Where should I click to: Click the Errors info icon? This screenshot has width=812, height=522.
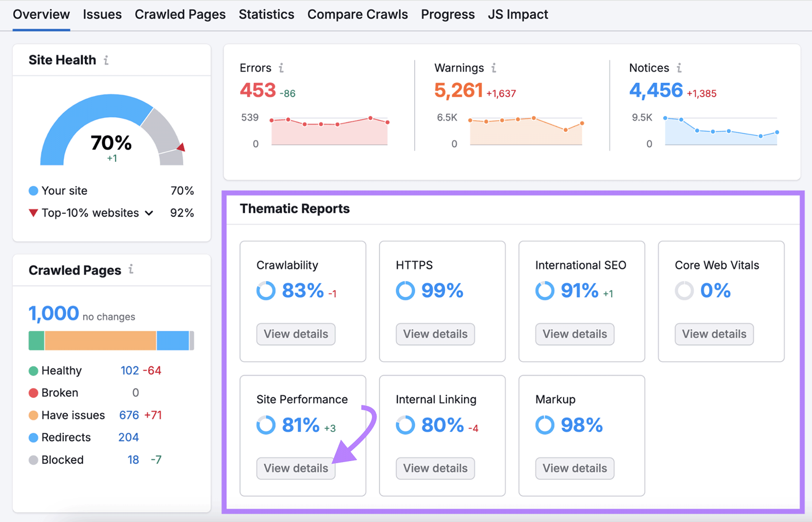click(x=282, y=67)
